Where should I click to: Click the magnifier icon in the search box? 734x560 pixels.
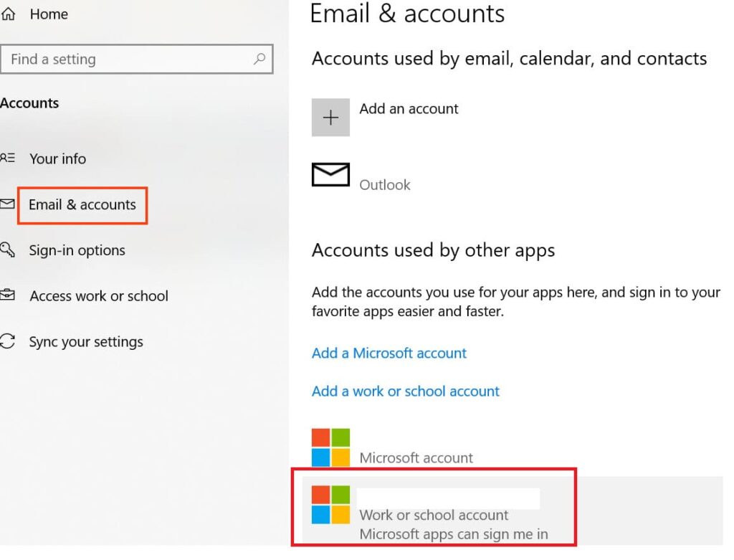pos(259,59)
